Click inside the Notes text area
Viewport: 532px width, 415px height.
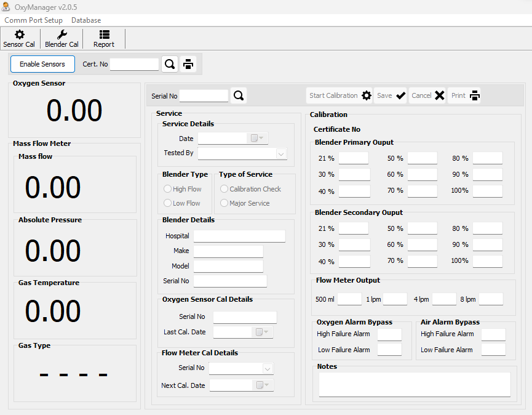415,384
